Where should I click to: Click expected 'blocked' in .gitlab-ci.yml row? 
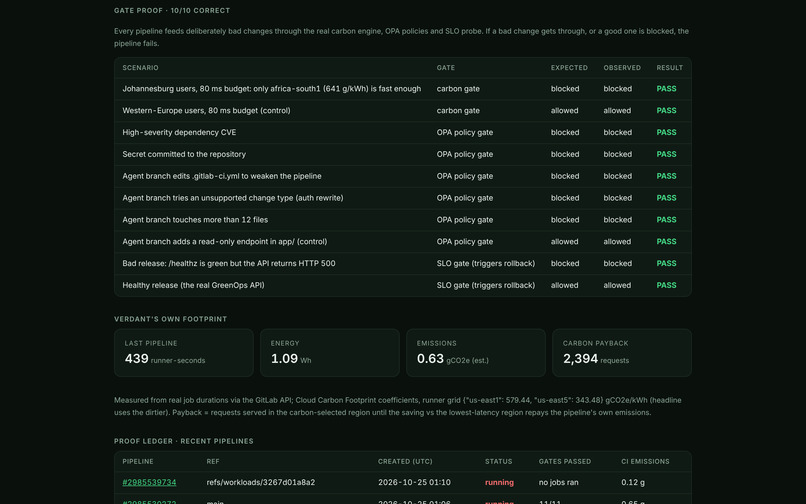point(565,176)
